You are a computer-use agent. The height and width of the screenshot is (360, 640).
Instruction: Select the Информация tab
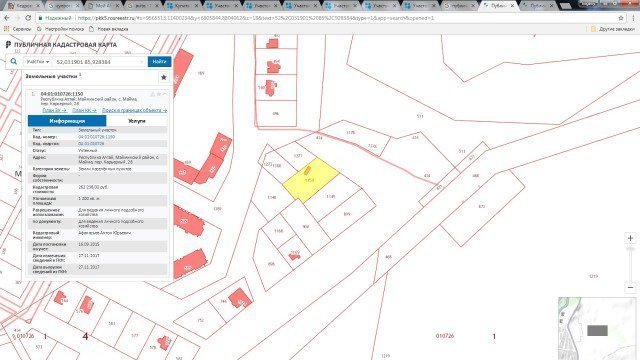67,121
